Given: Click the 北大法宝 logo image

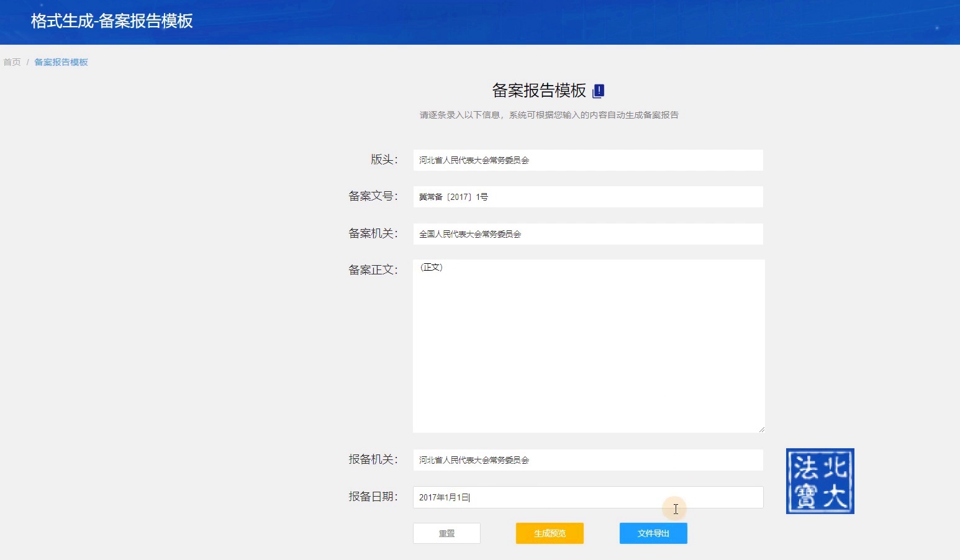Looking at the screenshot, I should pyautogui.click(x=820, y=481).
